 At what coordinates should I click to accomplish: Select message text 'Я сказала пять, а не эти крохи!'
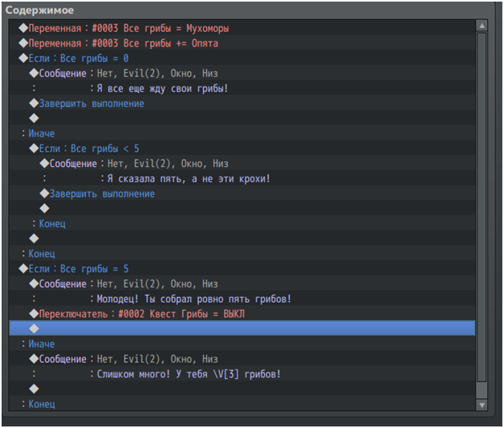[189, 178]
